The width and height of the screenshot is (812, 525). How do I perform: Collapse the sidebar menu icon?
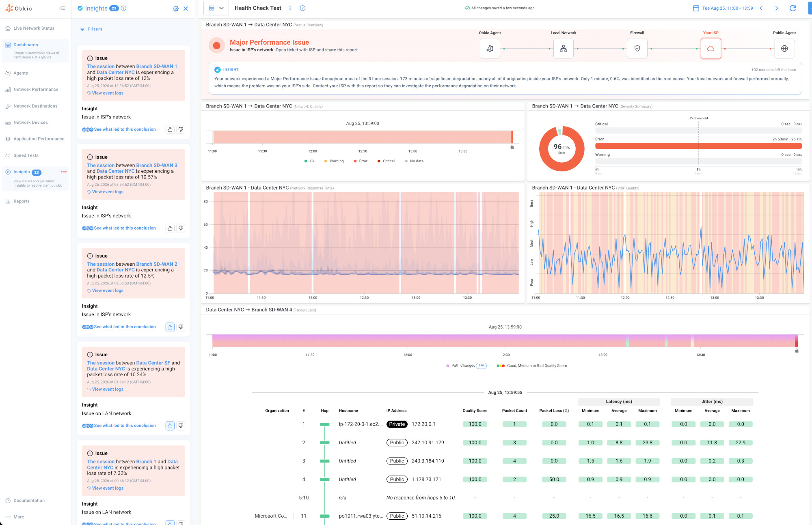pyautogui.click(x=62, y=8)
